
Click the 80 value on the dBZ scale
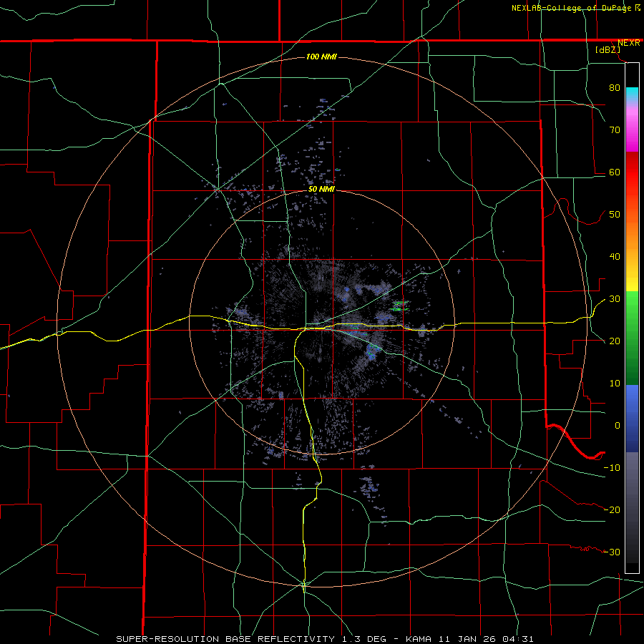[615, 87]
